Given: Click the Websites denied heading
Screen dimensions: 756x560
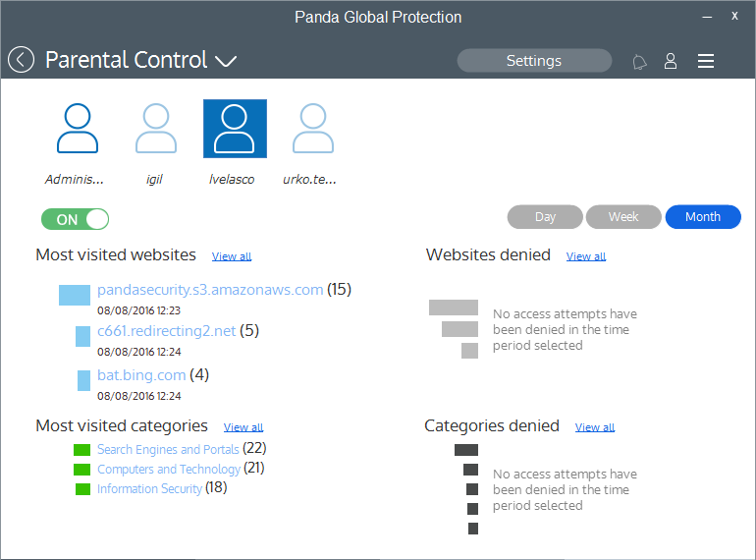Looking at the screenshot, I should tap(488, 254).
